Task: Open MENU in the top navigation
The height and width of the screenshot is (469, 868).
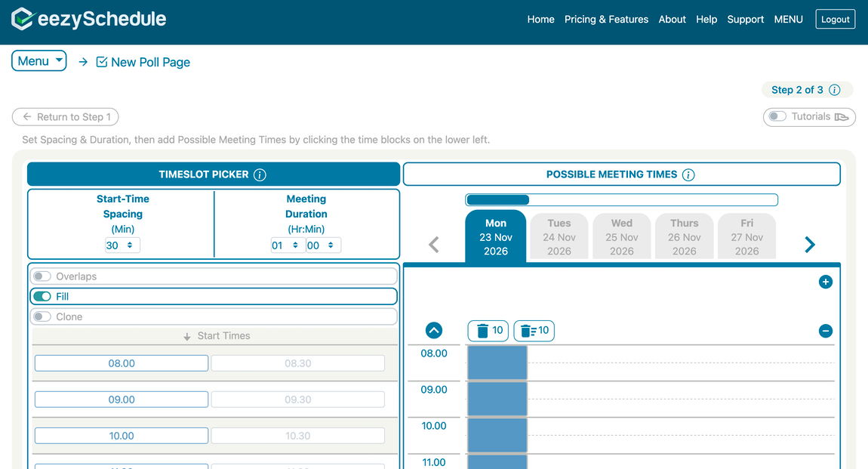Action: pos(788,20)
